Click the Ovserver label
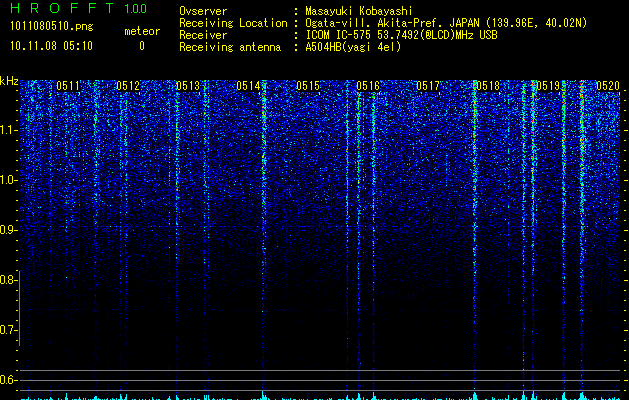This screenshot has width=629, height=400. coord(203,11)
